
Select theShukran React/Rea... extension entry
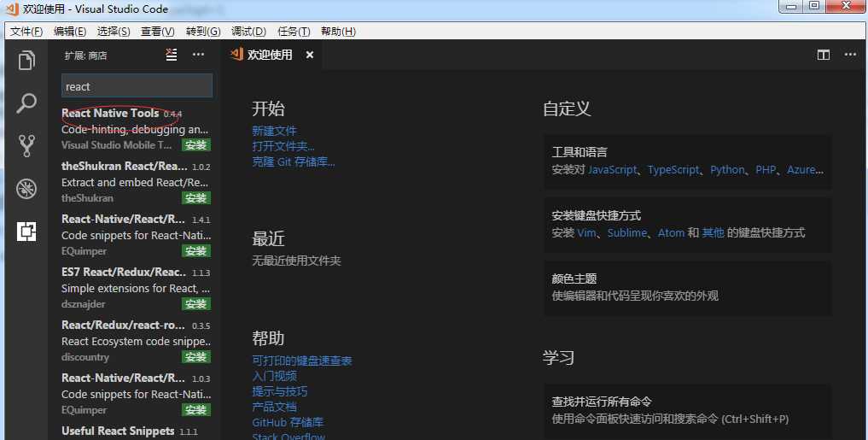coord(136,182)
